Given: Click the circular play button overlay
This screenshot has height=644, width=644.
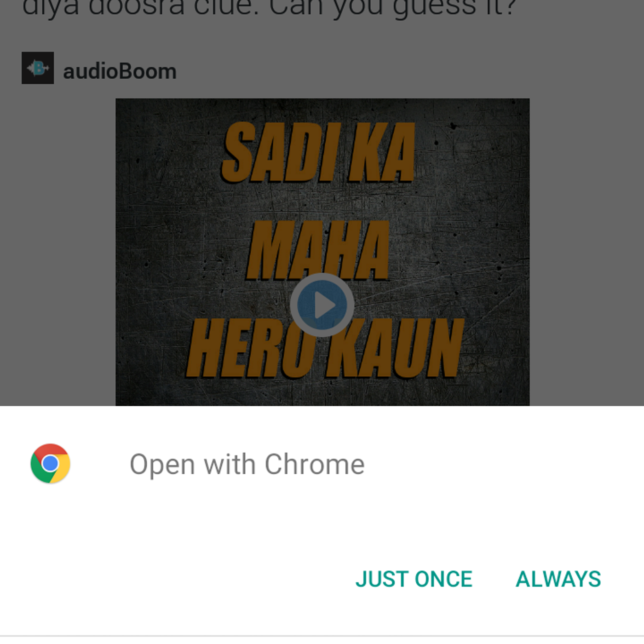Looking at the screenshot, I should (x=322, y=305).
